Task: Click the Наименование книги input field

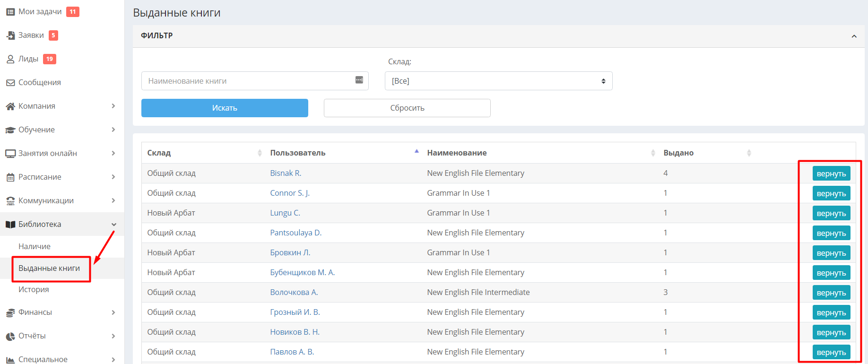Action: (x=255, y=81)
